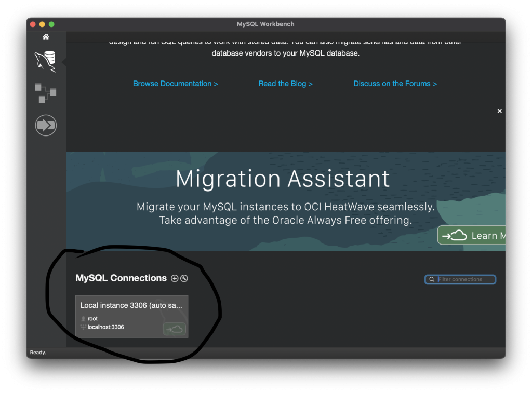532x393 pixels.
Task: Click the localhost:3306 host label on the tile
Action: pos(105,327)
